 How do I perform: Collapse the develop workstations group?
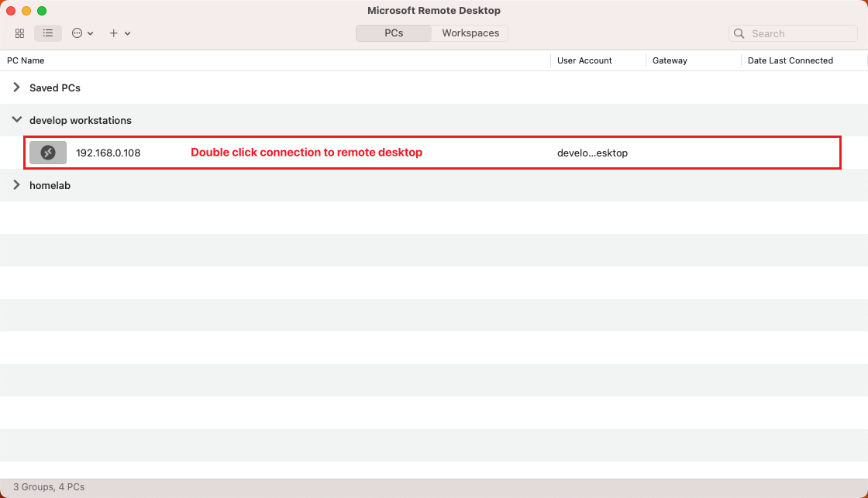coord(16,119)
